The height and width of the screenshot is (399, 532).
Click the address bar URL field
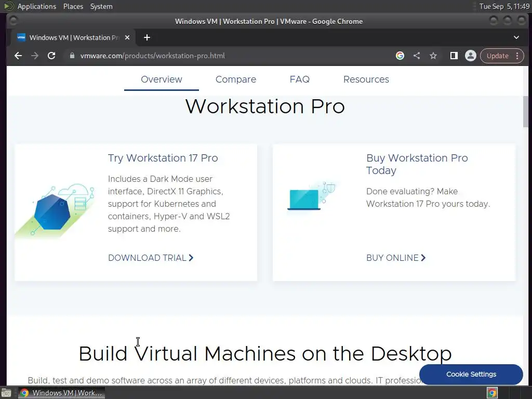point(231,56)
